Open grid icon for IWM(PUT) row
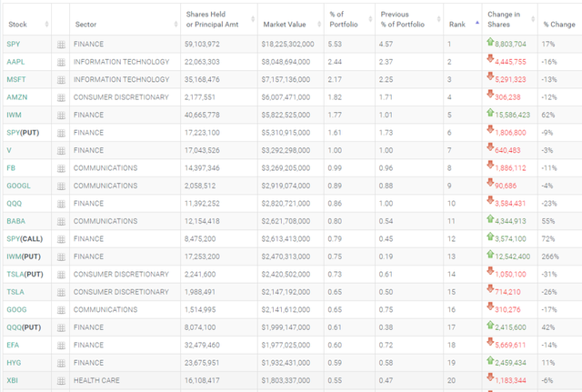 pos(61,256)
